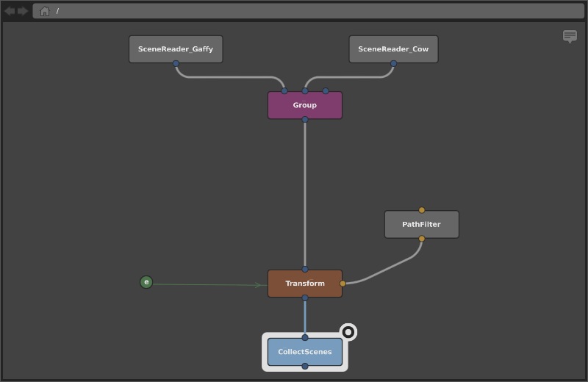
Task: Click Group's middle input plug from Cow
Action: (x=305, y=90)
